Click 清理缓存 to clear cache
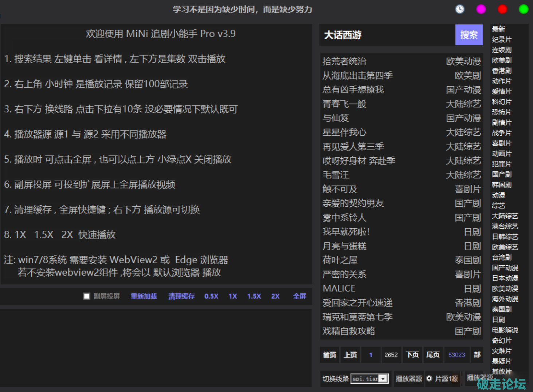 coord(181,296)
